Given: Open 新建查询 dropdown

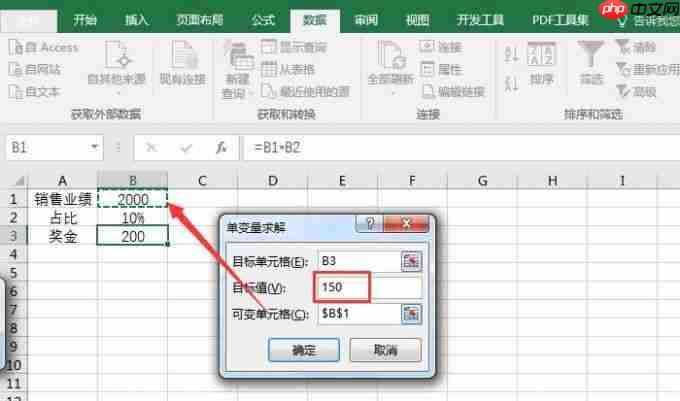Looking at the screenshot, I should [237, 70].
